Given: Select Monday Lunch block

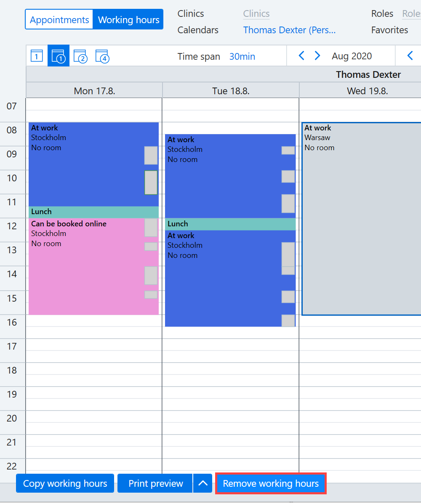Looking at the screenshot, I should pos(93,212).
